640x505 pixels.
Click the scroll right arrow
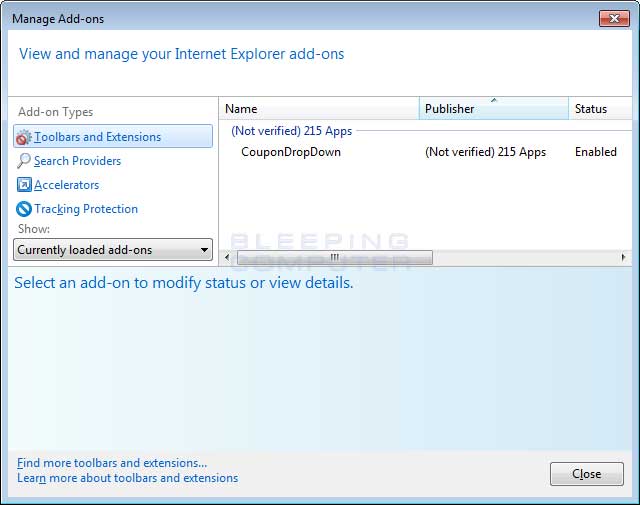pyautogui.click(x=623, y=257)
